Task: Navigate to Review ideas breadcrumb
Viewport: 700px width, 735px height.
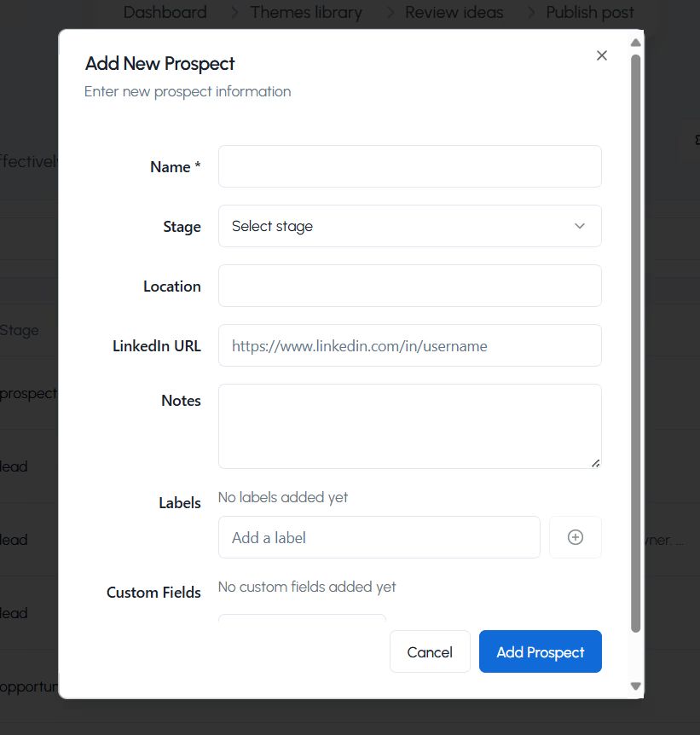Action: [454, 12]
